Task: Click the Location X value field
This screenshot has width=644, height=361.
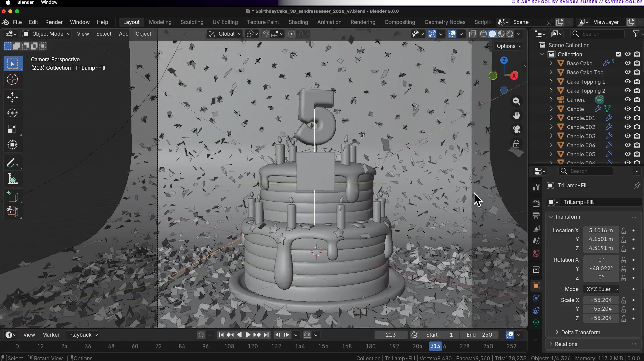Action: tap(601, 230)
